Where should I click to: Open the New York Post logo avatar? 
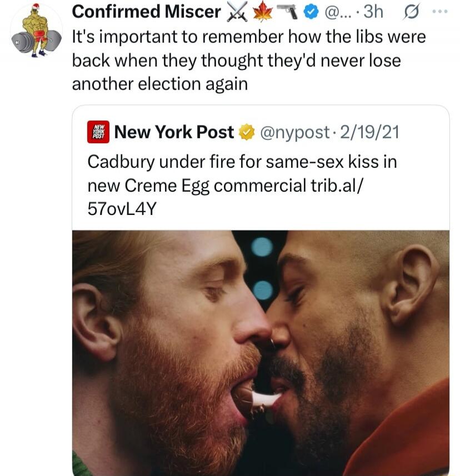click(x=98, y=132)
